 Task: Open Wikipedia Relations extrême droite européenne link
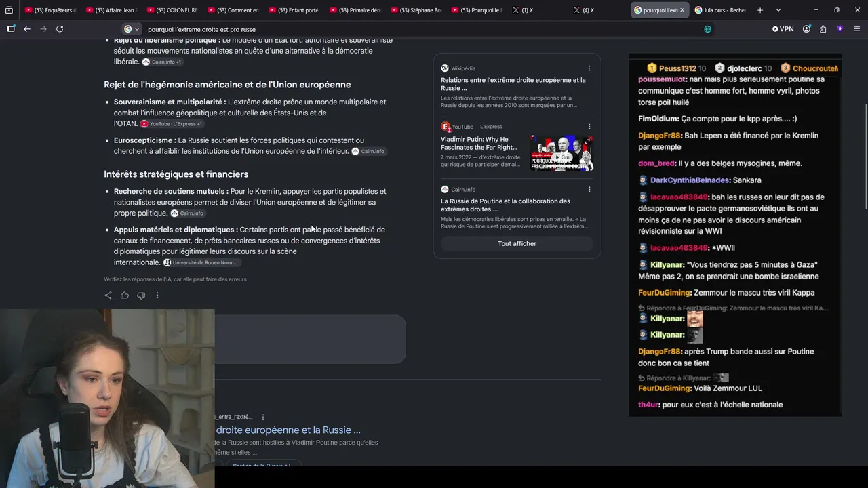[x=513, y=84]
